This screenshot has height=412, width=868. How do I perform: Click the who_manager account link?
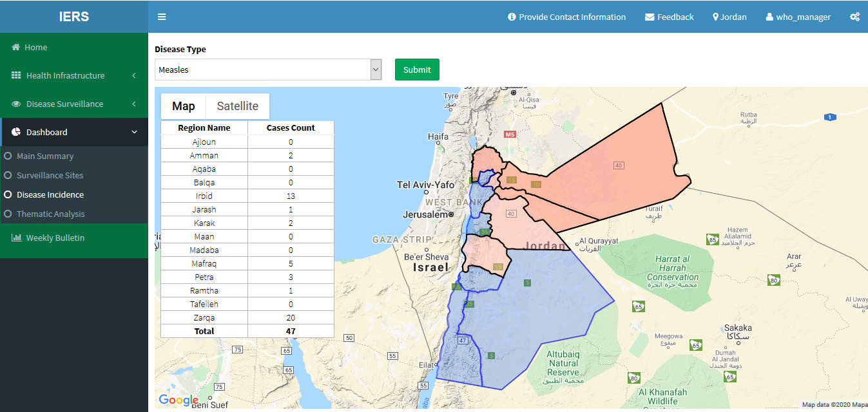(798, 17)
